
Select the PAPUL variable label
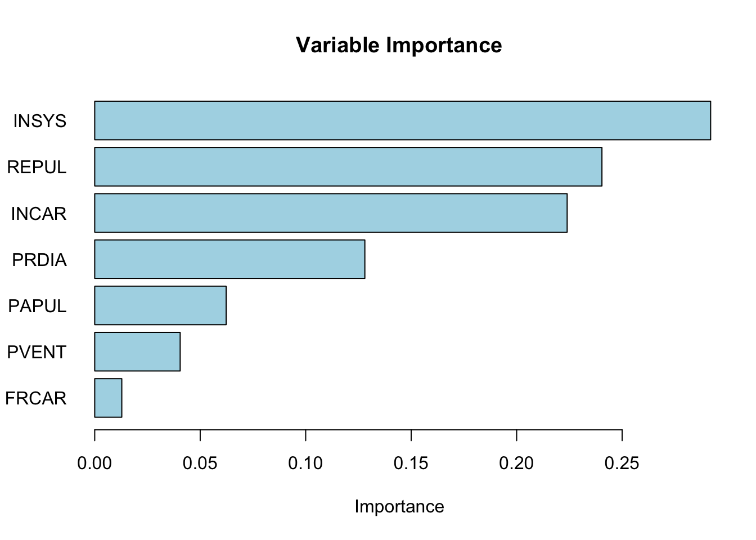click(37, 306)
